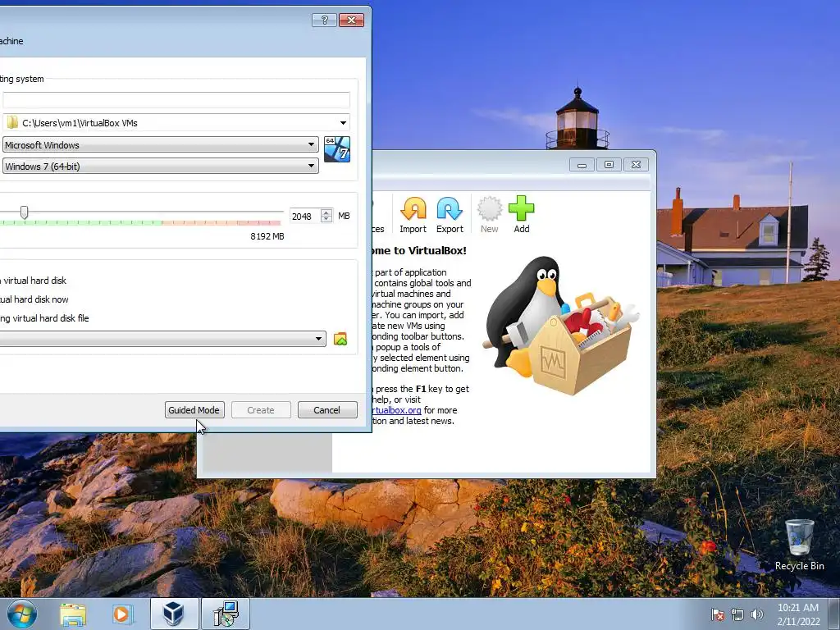Click the '8192 MB' maximum memory label

267,236
